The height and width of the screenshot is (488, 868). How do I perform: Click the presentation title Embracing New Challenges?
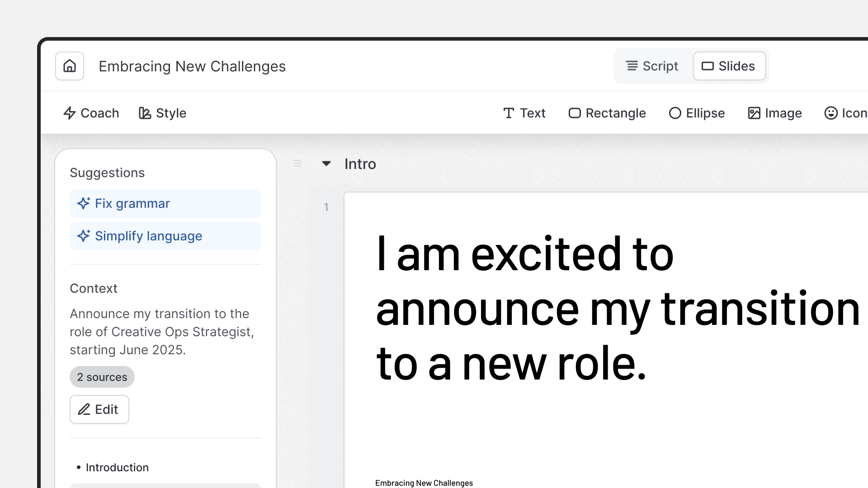[x=192, y=66]
